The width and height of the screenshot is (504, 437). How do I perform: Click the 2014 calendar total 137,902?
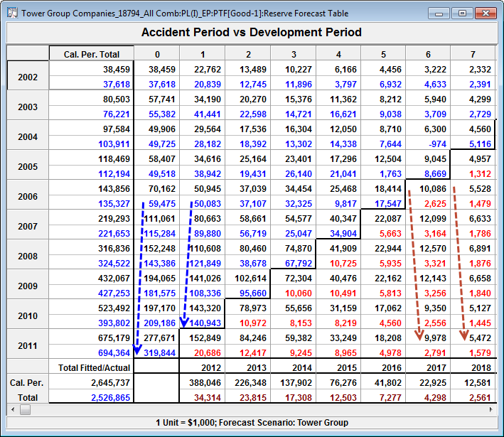pos(294,382)
